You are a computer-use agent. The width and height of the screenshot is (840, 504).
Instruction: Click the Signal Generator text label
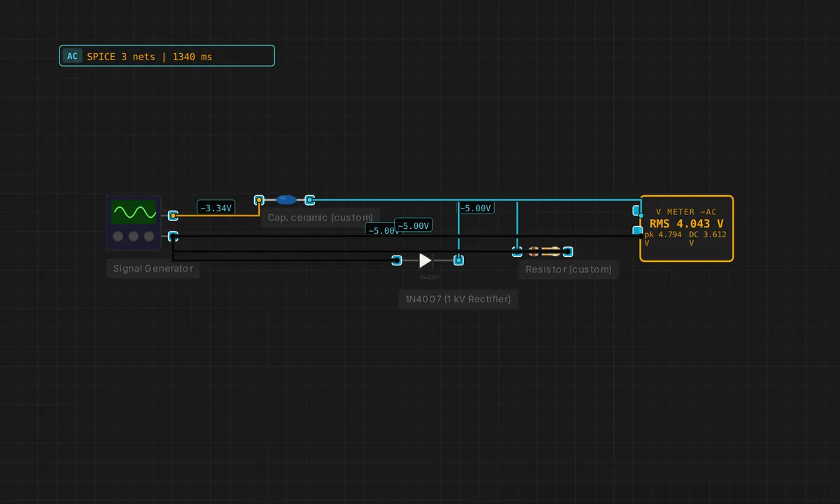[x=153, y=268]
